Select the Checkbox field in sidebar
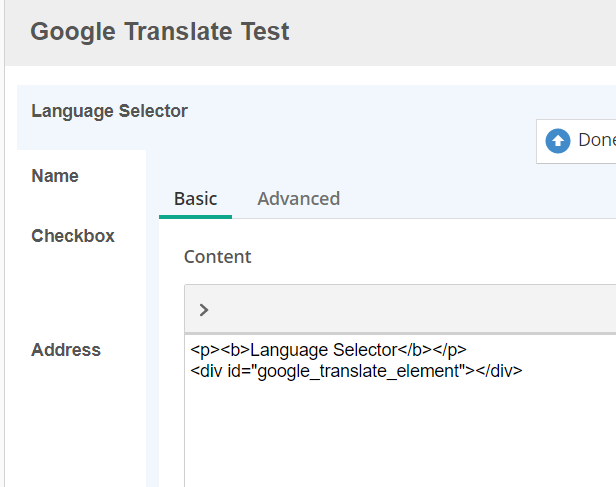This screenshot has height=487, width=616. pyautogui.click(x=73, y=236)
